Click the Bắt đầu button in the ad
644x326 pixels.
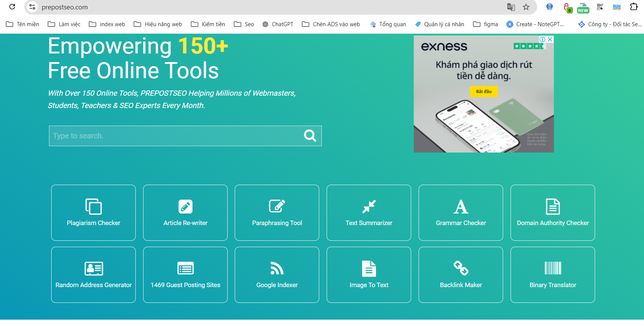484,91
